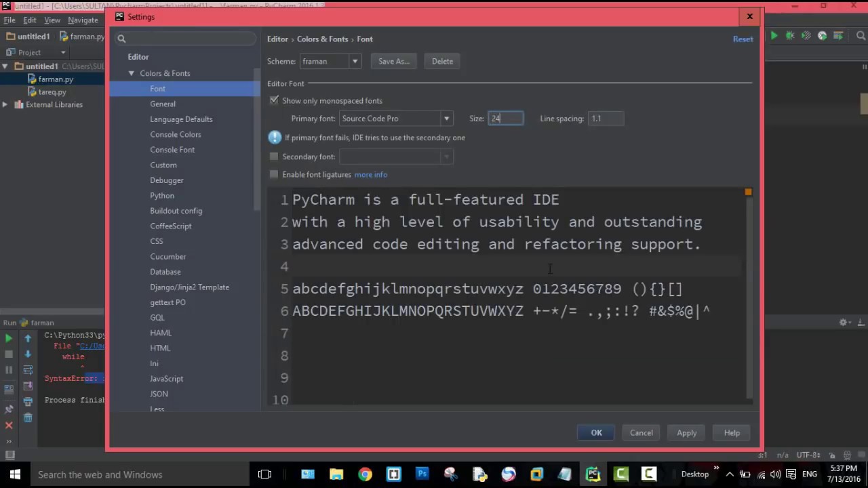The width and height of the screenshot is (868, 488).
Task: Click the Line spacing input field
Action: click(x=606, y=119)
